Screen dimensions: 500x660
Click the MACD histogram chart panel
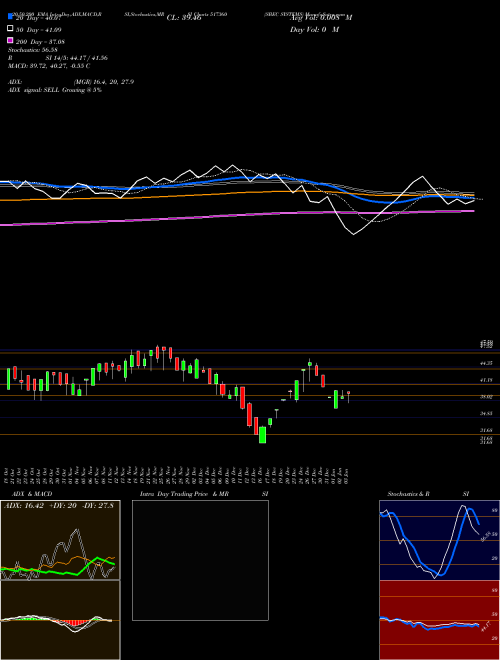click(60, 620)
